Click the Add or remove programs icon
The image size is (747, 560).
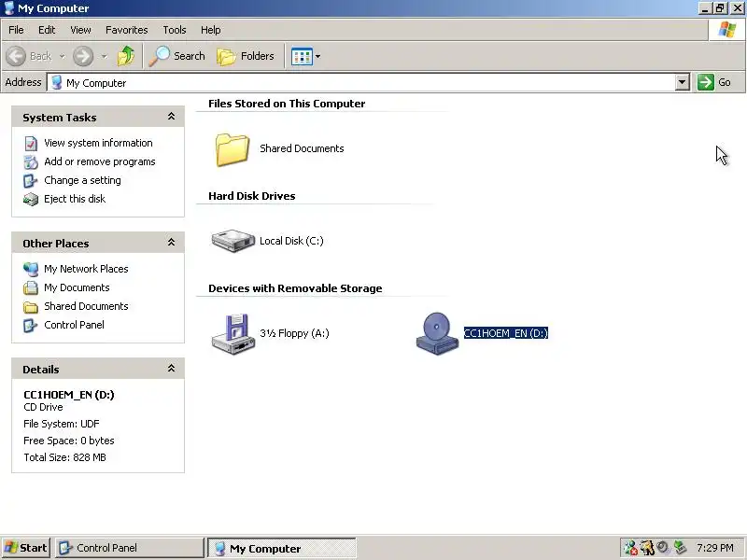point(31,161)
